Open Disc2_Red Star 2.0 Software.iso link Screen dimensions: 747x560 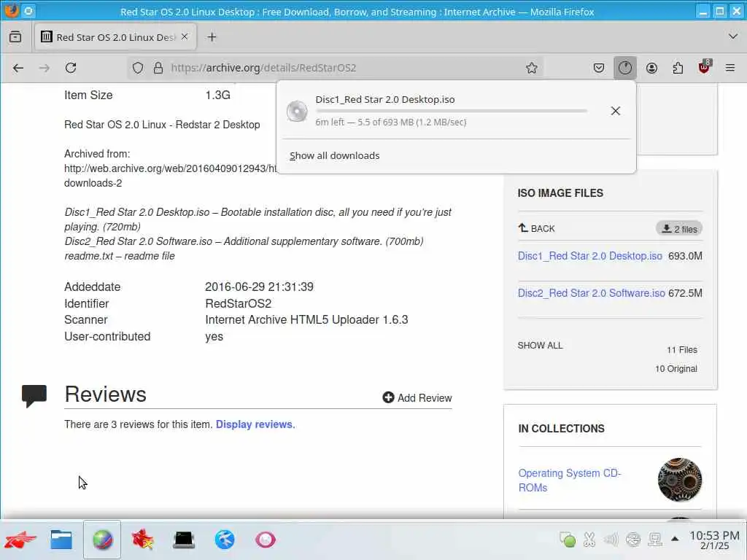click(x=591, y=293)
